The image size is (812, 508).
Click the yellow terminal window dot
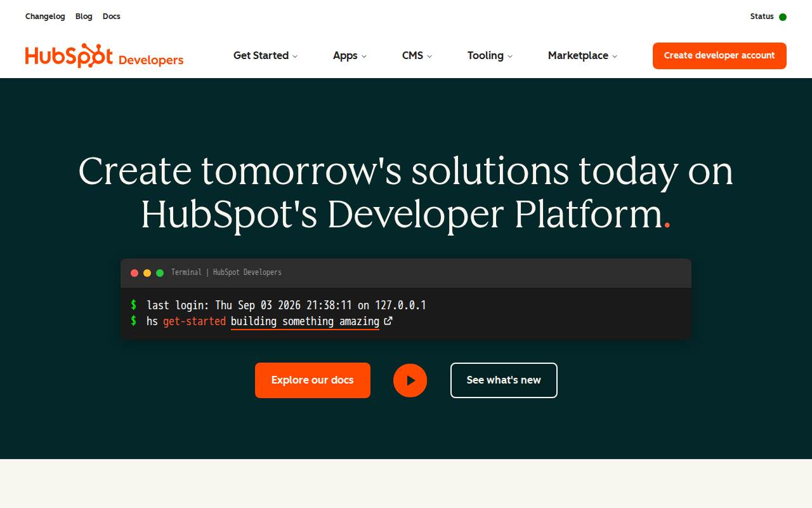[x=147, y=273]
